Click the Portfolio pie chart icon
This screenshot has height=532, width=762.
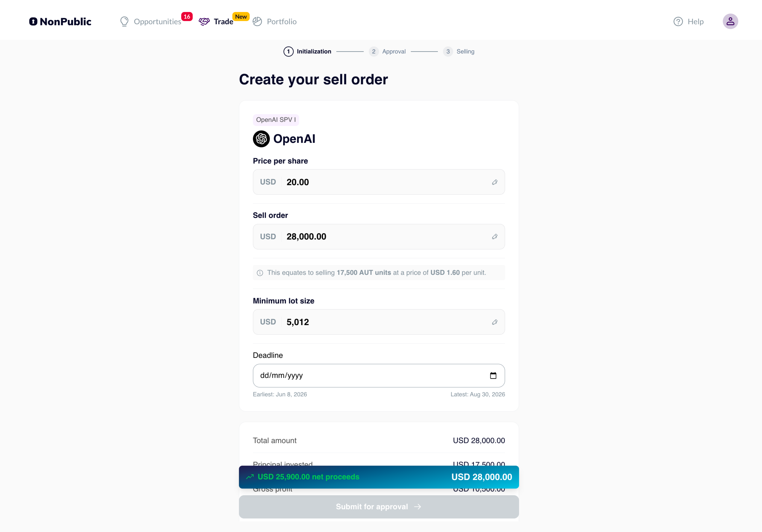click(x=257, y=22)
